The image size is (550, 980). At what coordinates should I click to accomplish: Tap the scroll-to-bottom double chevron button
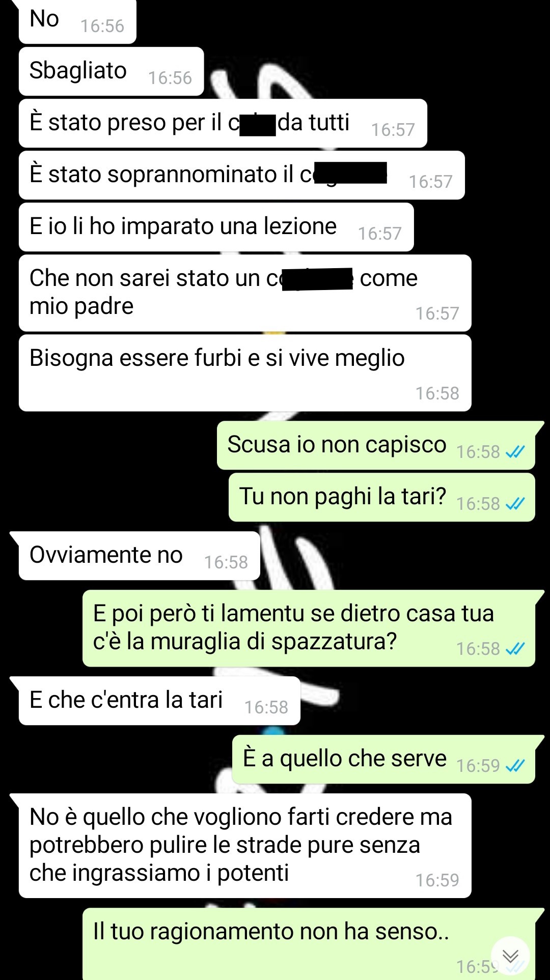(510, 957)
